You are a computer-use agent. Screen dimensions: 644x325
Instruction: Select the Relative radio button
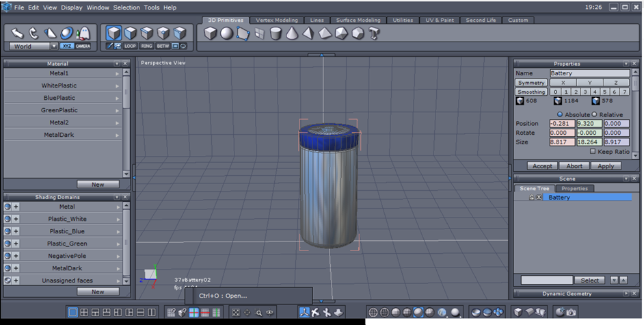coord(593,114)
